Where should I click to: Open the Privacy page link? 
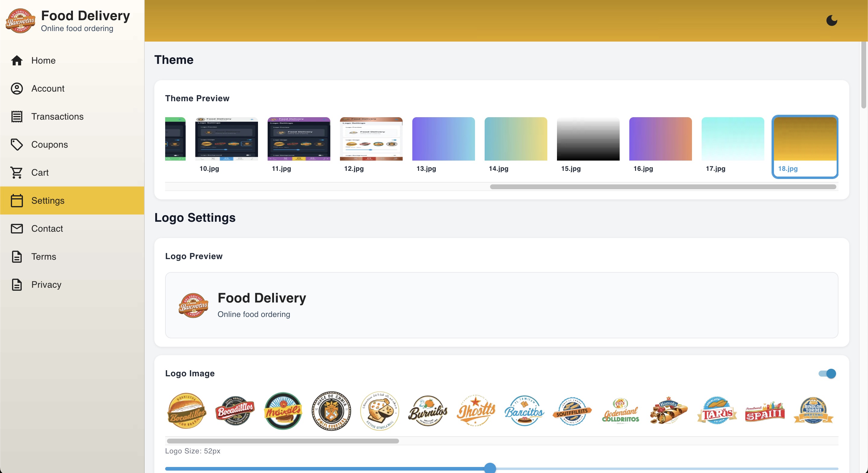pos(72,284)
